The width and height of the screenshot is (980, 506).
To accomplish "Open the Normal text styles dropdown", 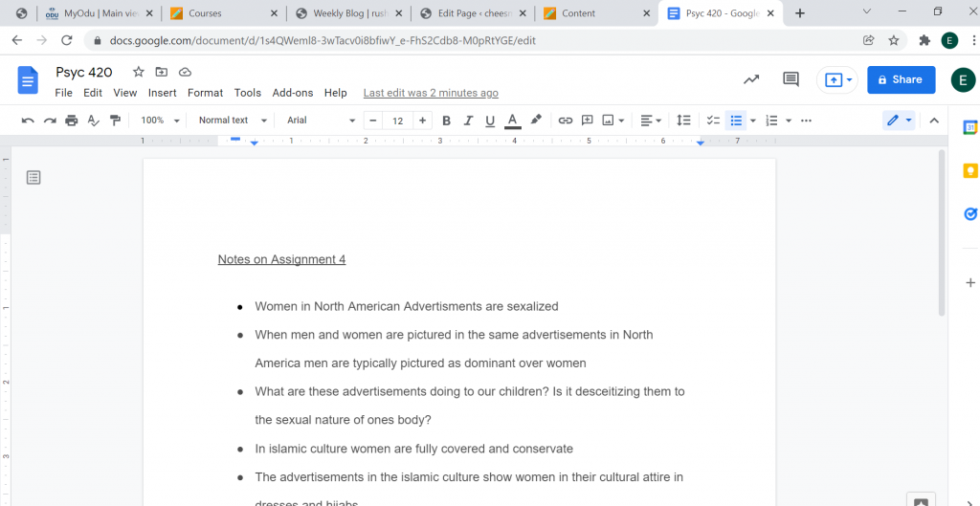I will tap(234, 121).
